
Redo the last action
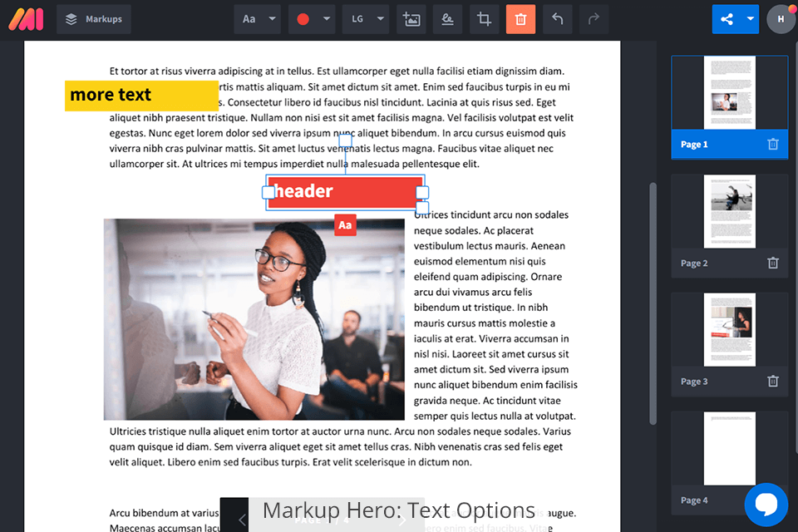(x=594, y=19)
